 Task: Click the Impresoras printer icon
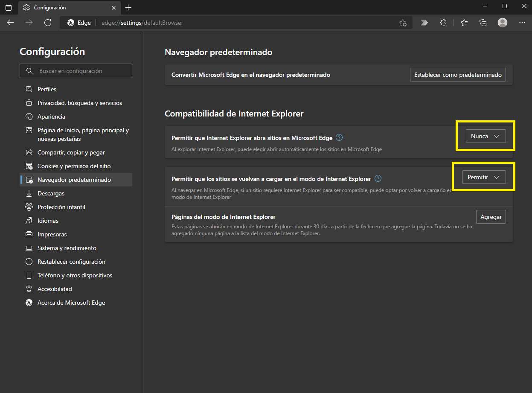[x=29, y=234]
